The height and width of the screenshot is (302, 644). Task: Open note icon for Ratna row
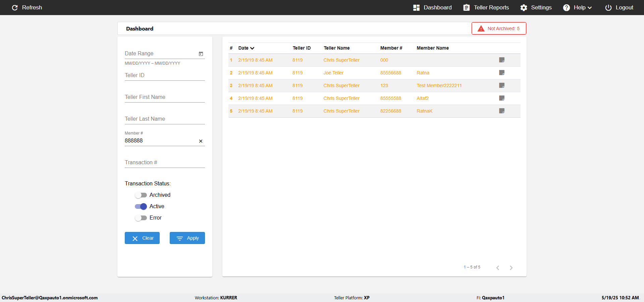click(502, 73)
